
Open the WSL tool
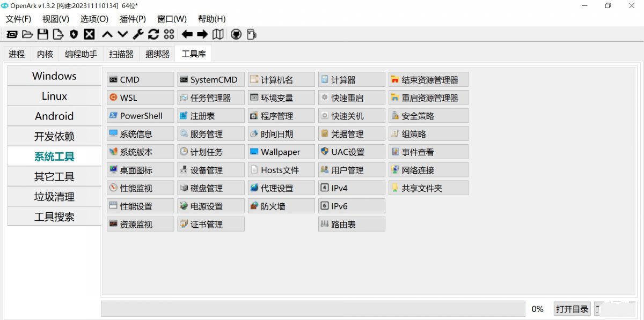click(x=141, y=98)
